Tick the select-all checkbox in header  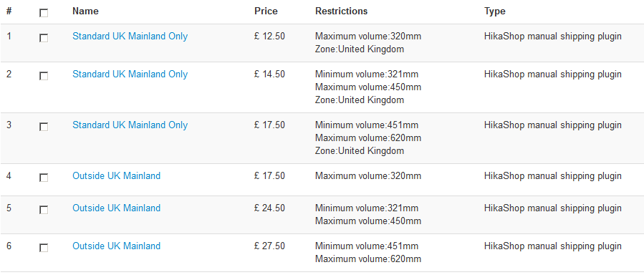click(44, 13)
